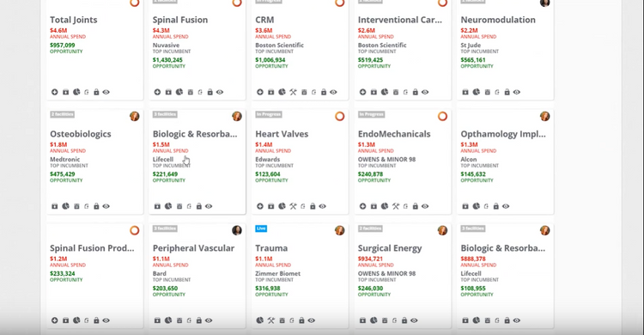Viewport: 644px width, 335px height.
Task: Click plus icon on Interventional Car... card
Action: click(362, 92)
